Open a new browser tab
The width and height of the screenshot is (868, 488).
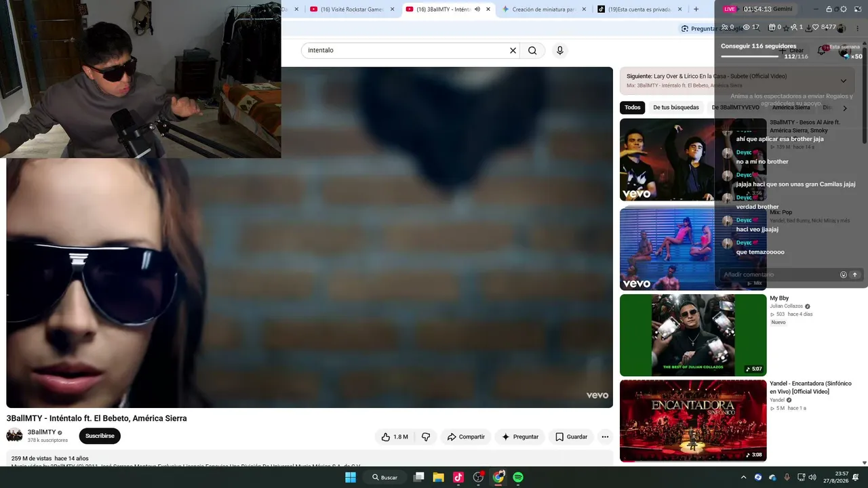click(696, 9)
